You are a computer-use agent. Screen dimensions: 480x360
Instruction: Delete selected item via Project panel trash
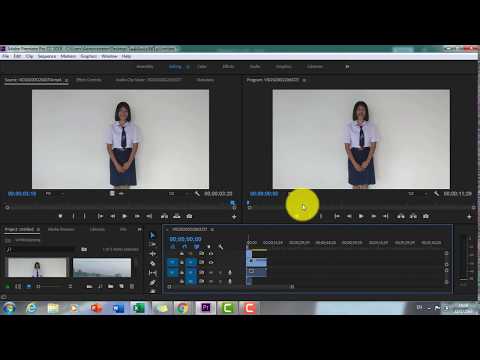pos(132,286)
